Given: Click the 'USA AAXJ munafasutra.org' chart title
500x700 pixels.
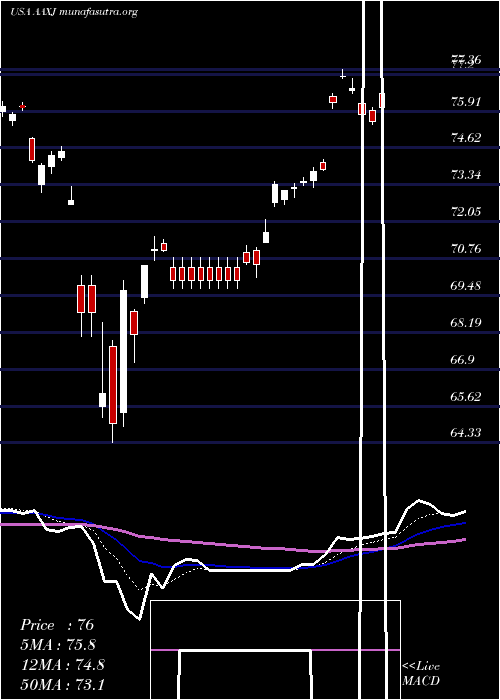Looking at the screenshot, I should click(74, 12).
